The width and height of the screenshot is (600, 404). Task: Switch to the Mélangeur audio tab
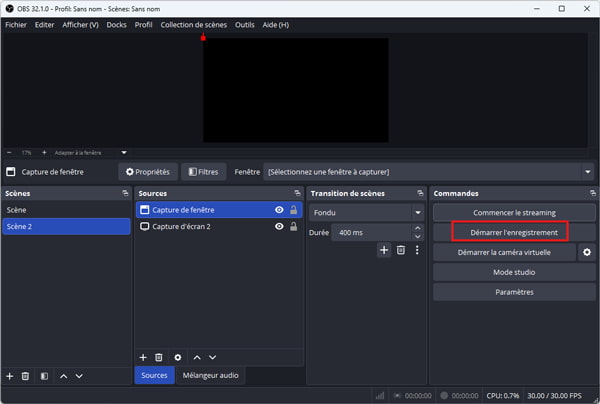pos(210,376)
